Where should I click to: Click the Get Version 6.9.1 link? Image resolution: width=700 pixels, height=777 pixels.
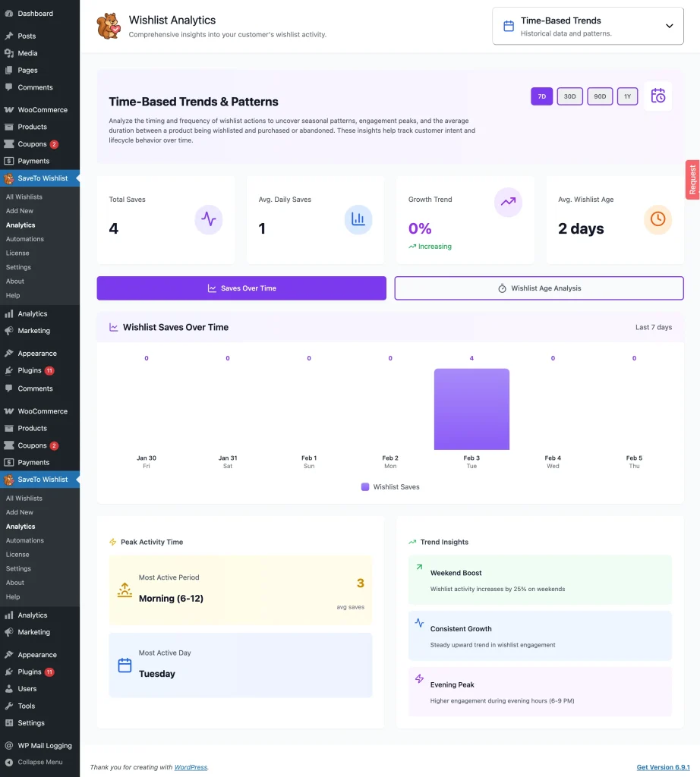tap(664, 767)
